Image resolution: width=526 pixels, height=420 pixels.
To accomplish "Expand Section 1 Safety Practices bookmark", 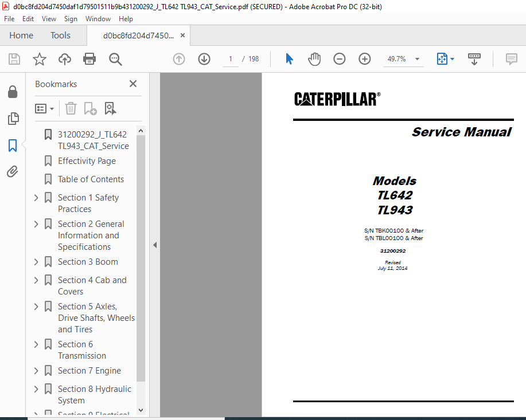I will (36, 198).
